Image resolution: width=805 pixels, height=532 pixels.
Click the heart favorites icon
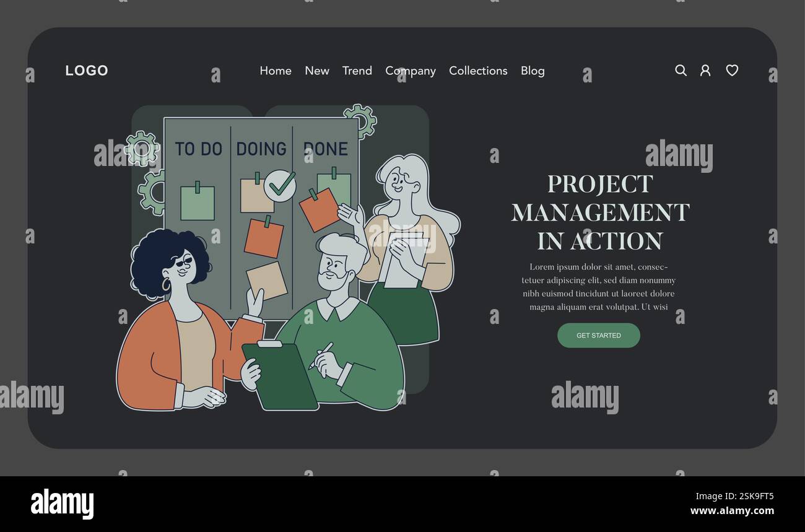[x=732, y=71]
